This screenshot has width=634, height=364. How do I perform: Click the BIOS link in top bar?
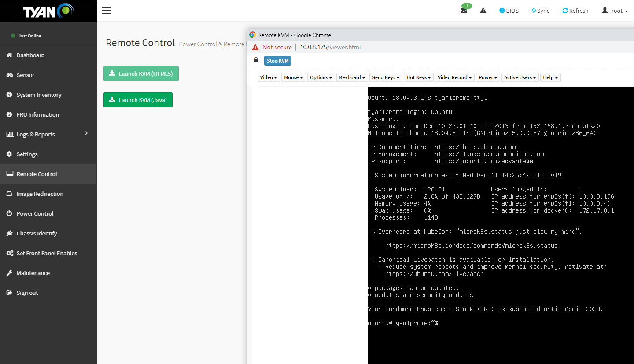(509, 11)
